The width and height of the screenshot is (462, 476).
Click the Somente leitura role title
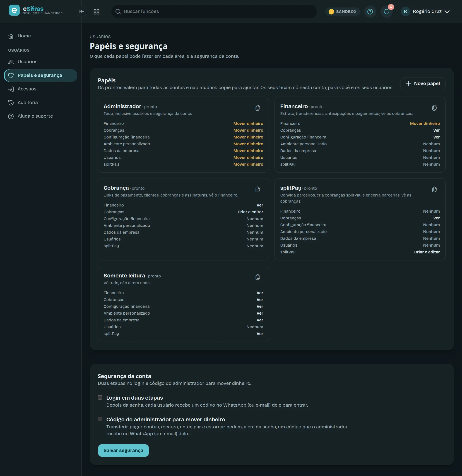[x=124, y=276]
